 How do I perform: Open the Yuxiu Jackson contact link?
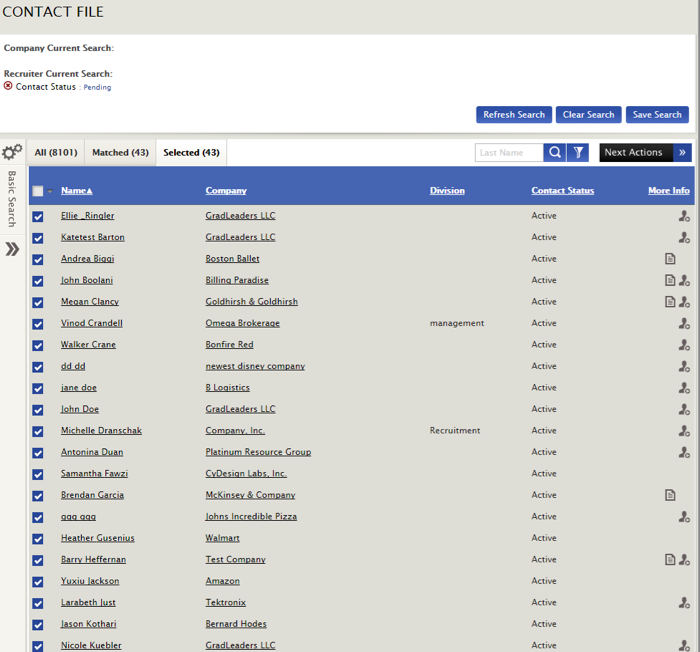[90, 581]
